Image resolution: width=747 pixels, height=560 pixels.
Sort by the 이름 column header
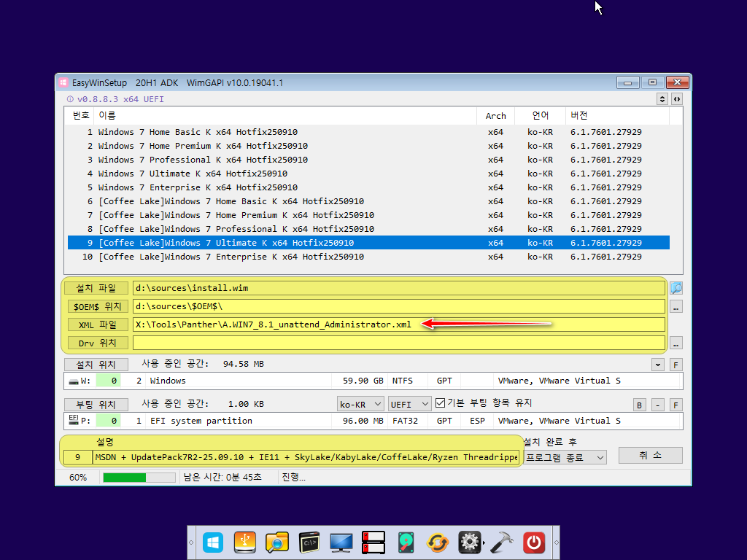(x=285, y=116)
